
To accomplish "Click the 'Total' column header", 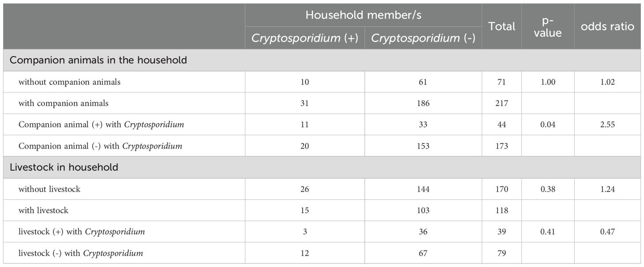I will [x=502, y=26].
